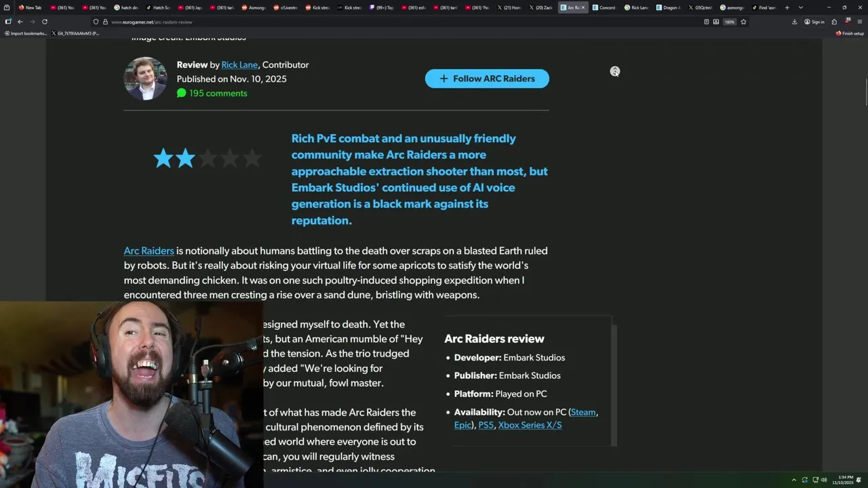Switch to the (20) Zack X tab

(540, 7)
